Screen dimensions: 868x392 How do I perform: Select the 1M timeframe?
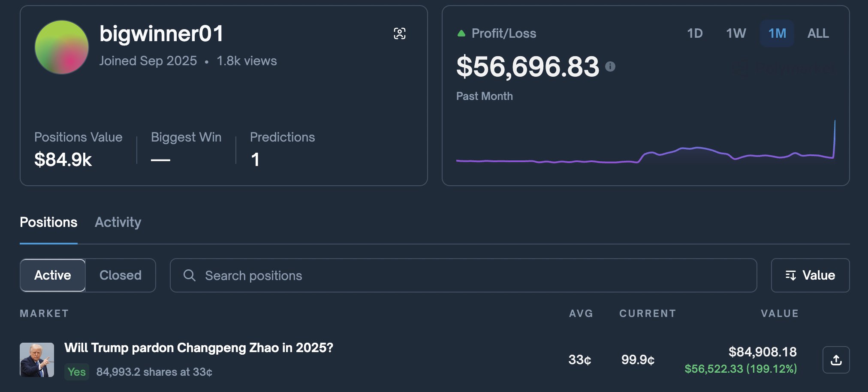point(777,33)
